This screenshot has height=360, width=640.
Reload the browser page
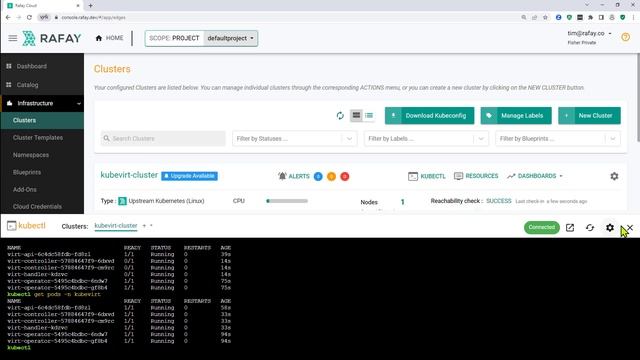click(x=29, y=18)
